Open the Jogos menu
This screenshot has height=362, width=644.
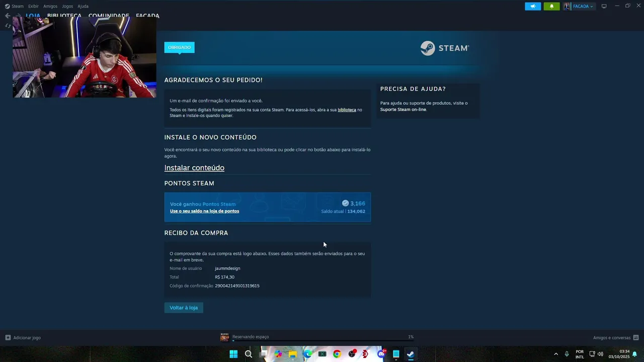[x=67, y=6]
